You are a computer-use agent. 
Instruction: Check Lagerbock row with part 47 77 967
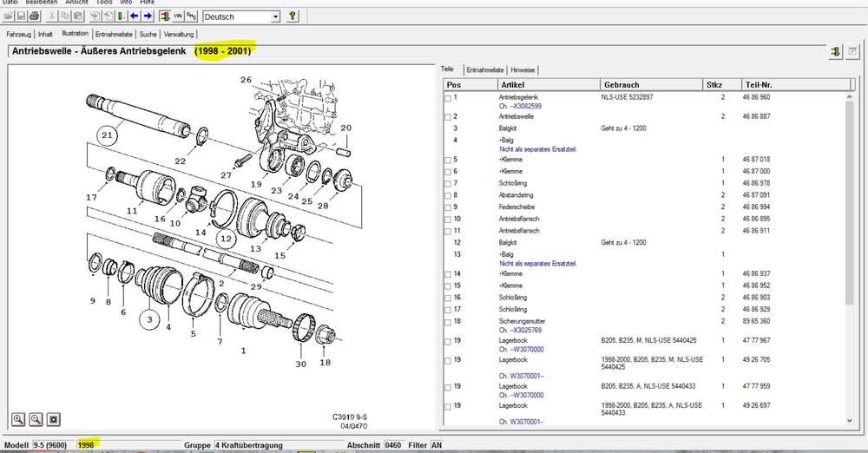(x=447, y=342)
